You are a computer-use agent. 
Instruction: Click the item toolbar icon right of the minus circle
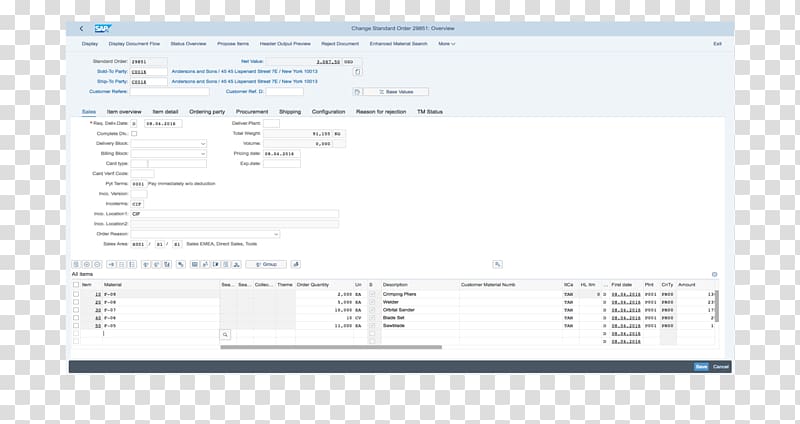tap(111, 264)
